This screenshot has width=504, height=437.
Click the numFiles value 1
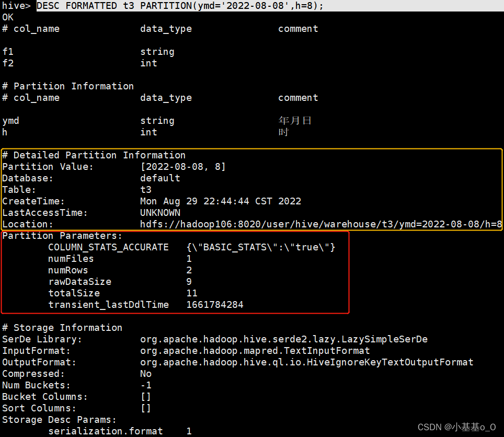(x=189, y=258)
